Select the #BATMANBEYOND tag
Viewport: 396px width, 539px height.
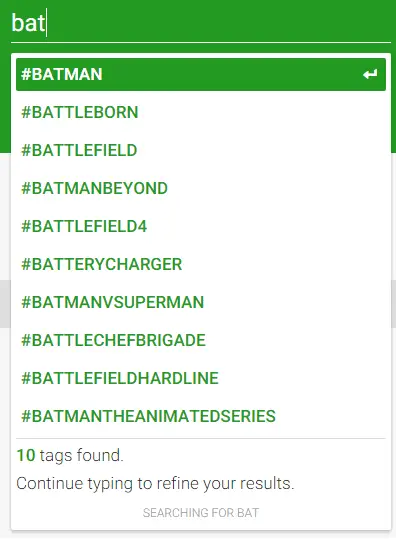point(201,188)
